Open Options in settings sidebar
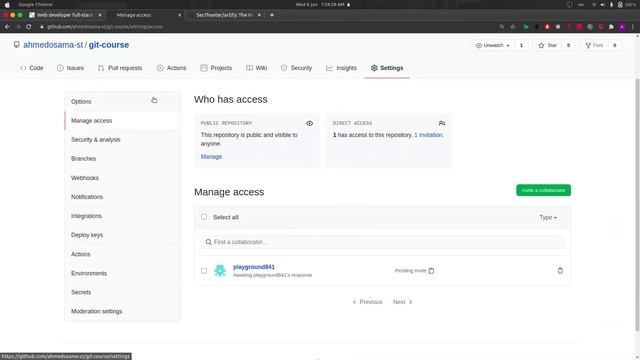This screenshot has height=360, width=640. coord(122,102)
